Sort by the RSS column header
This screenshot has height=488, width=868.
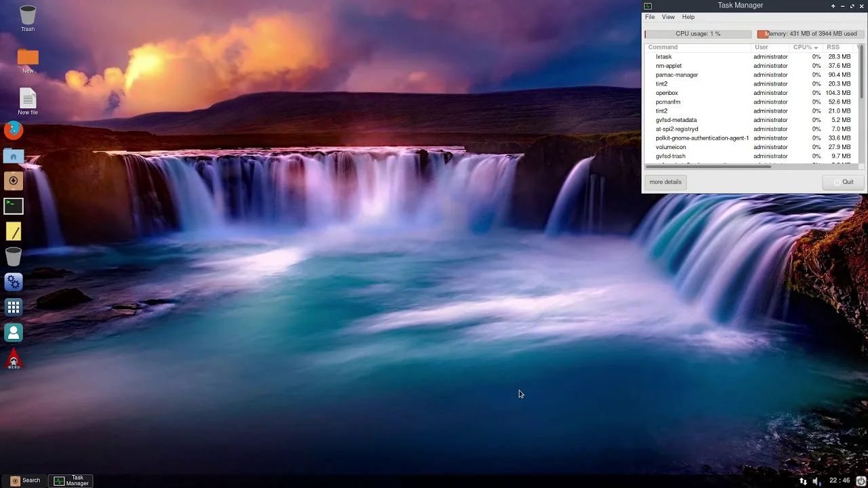pyautogui.click(x=833, y=47)
